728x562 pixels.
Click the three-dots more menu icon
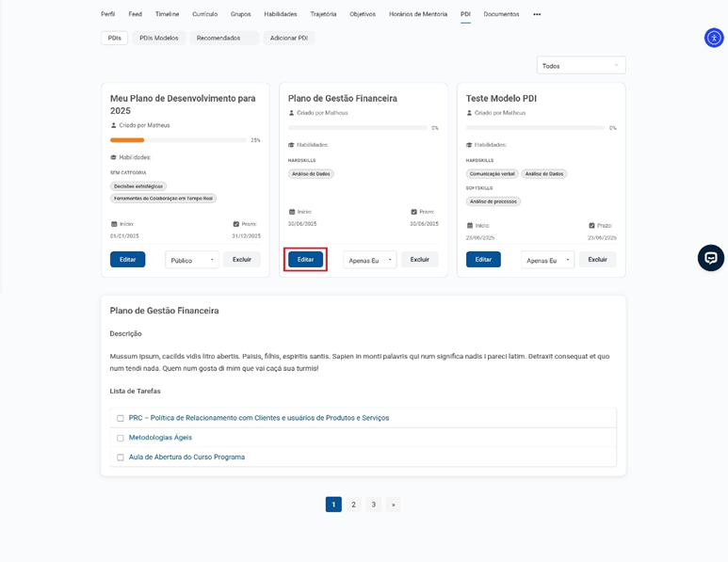pos(537,14)
